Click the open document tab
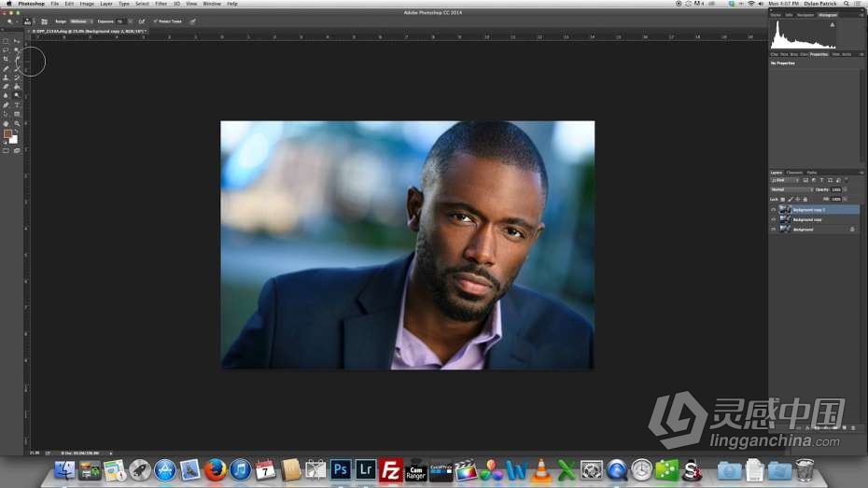Image resolution: width=868 pixels, height=488 pixels. (89, 32)
